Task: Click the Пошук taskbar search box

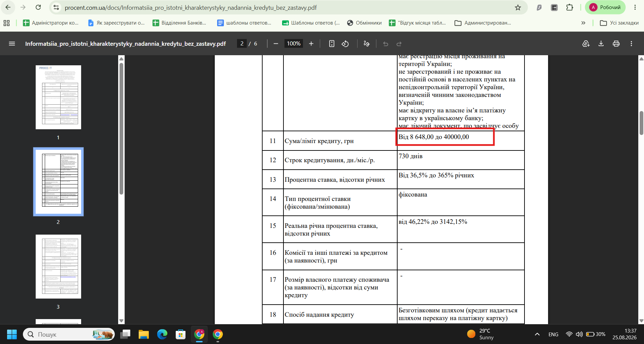Action: click(69, 334)
